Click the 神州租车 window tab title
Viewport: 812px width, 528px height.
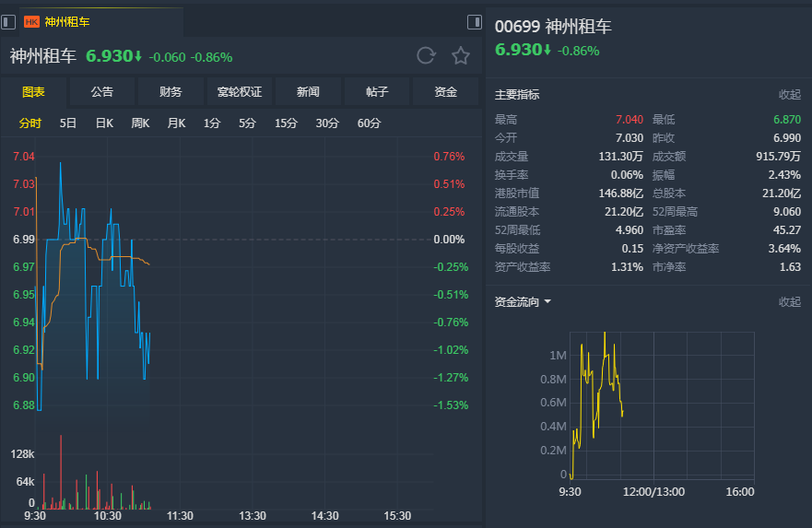tap(67, 22)
